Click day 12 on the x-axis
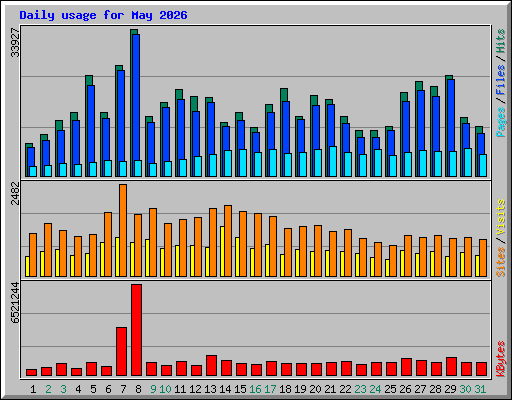This screenshot has height=400, width=512. click(195, 389)
